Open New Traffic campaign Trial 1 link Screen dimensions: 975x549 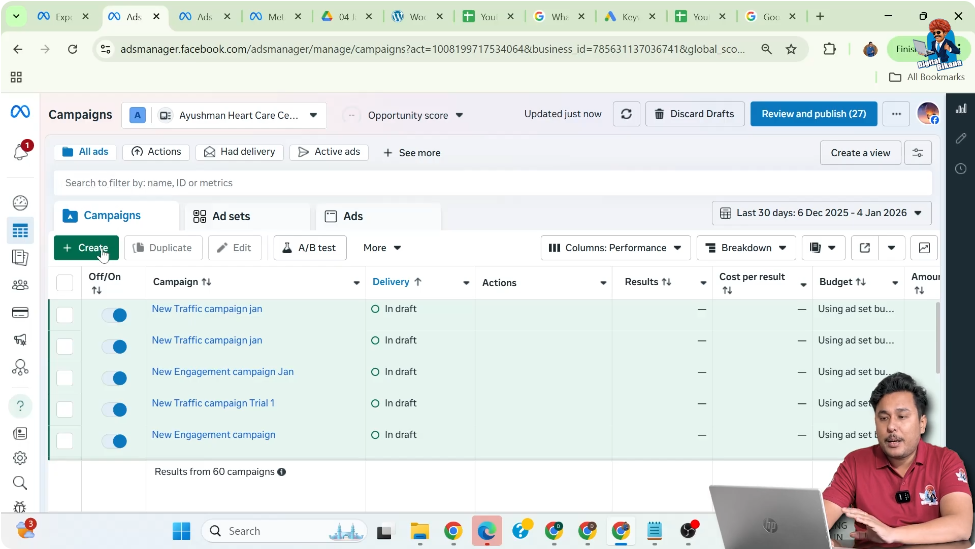click(213, 403)
